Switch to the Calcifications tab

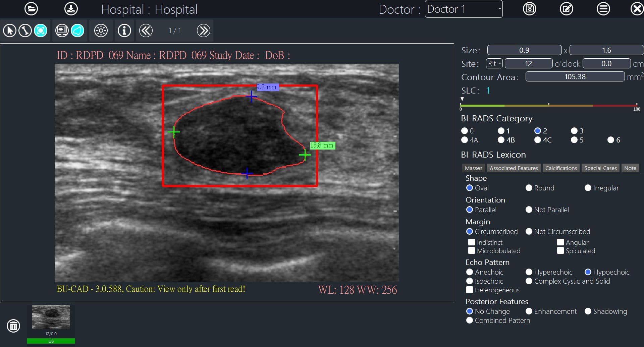(x=561, y=168)
